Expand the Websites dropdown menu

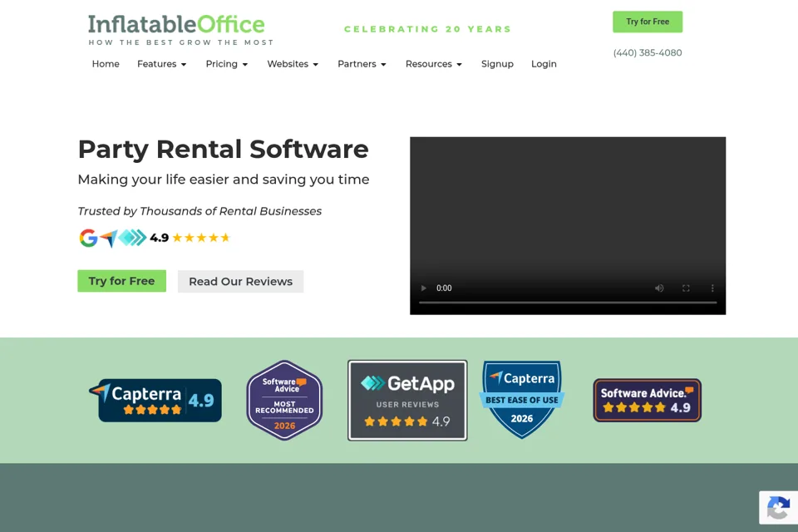[293, 64]
